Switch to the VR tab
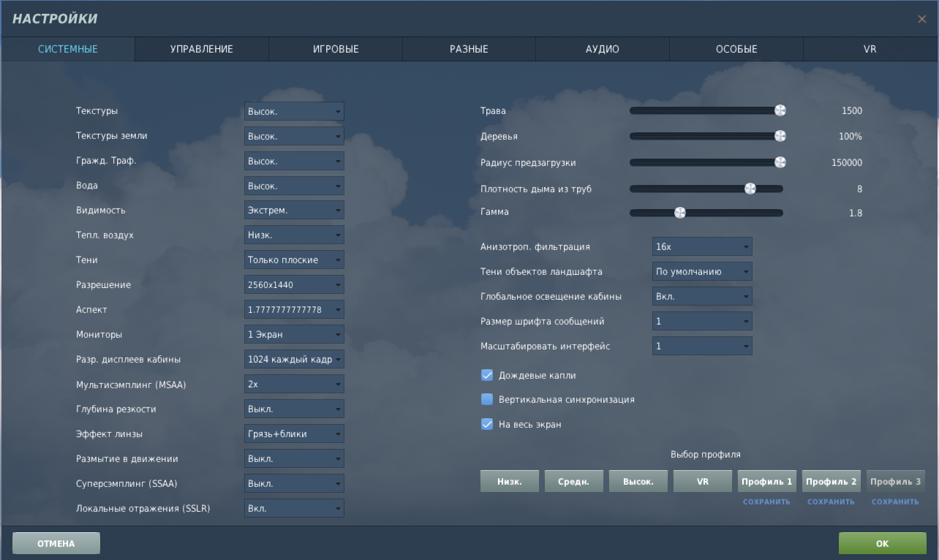Screen dimensions: 939x560 pos(870,49)
